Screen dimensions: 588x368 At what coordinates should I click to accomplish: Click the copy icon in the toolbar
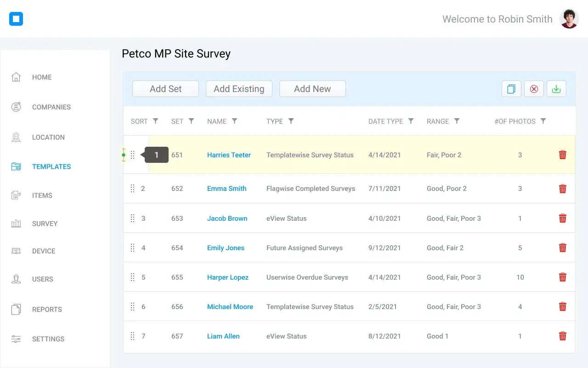click(x=511, y=89)
